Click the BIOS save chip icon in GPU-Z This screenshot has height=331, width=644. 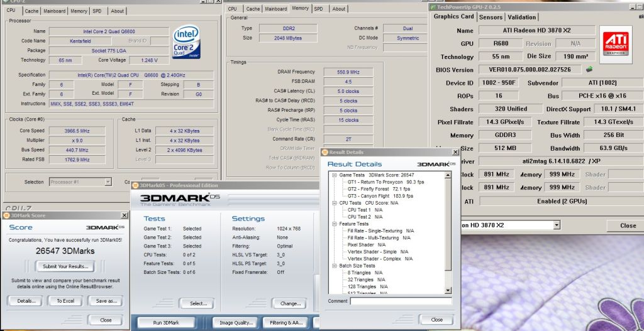[x=589, y=69]
